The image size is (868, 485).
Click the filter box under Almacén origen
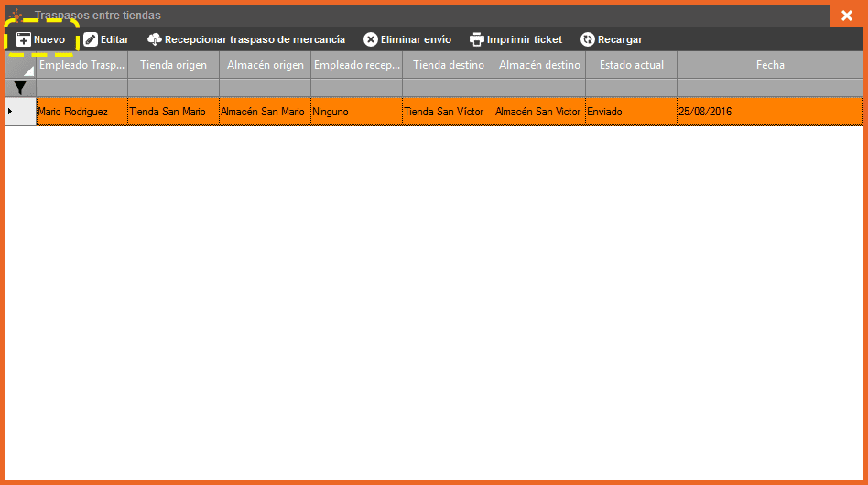click(x=265, y=88)
